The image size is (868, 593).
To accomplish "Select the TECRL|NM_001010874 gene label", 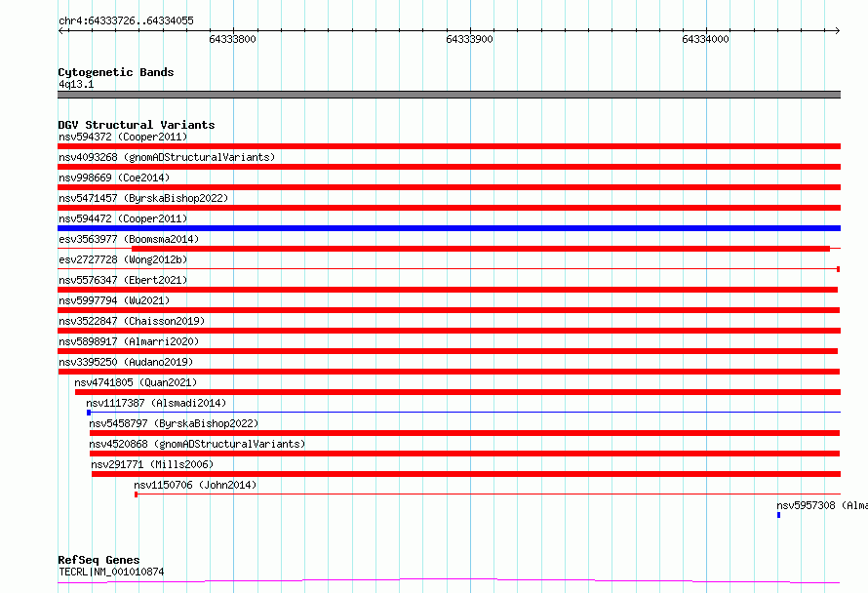I will [x=111, y=572].
